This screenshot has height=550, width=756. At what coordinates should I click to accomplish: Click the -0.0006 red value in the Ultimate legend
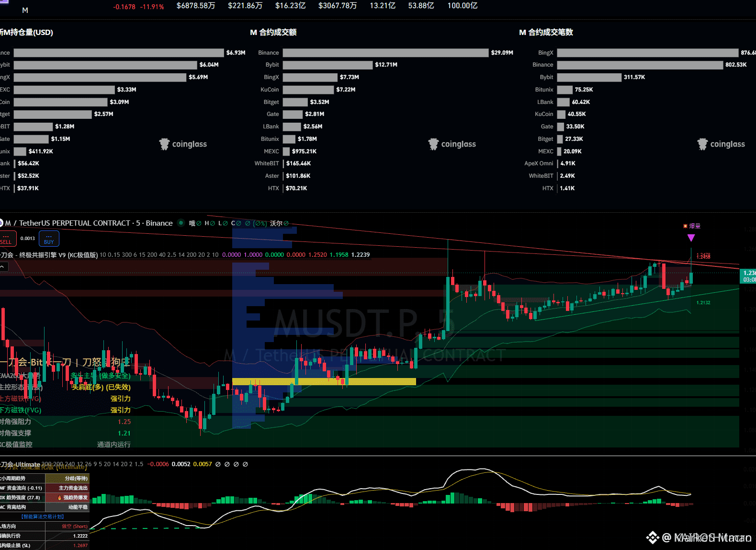158,464
